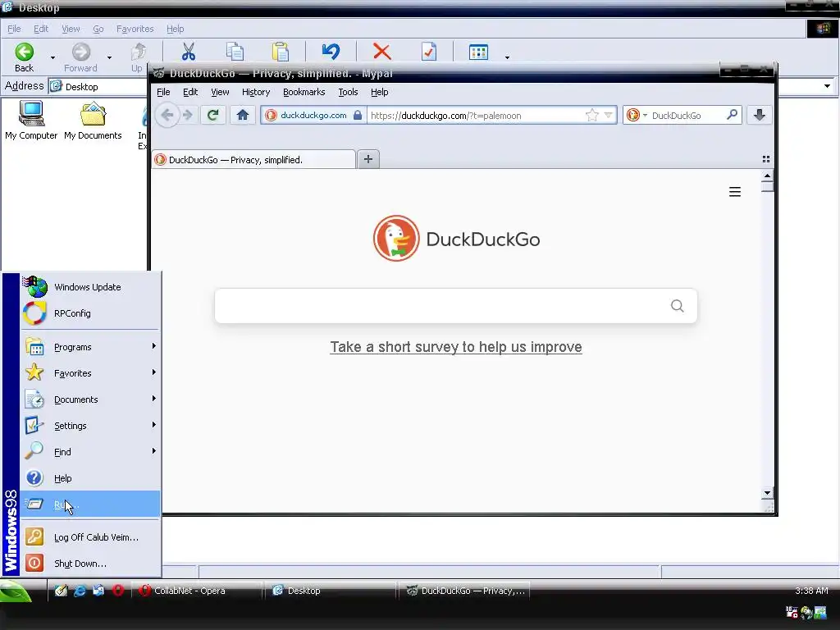Launch Opera from quick launch

click(x=118, y=591)
